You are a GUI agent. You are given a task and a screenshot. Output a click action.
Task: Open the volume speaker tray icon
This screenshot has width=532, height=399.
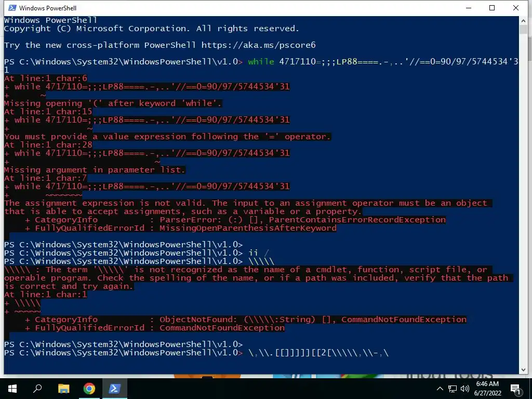tap(465, 389)
